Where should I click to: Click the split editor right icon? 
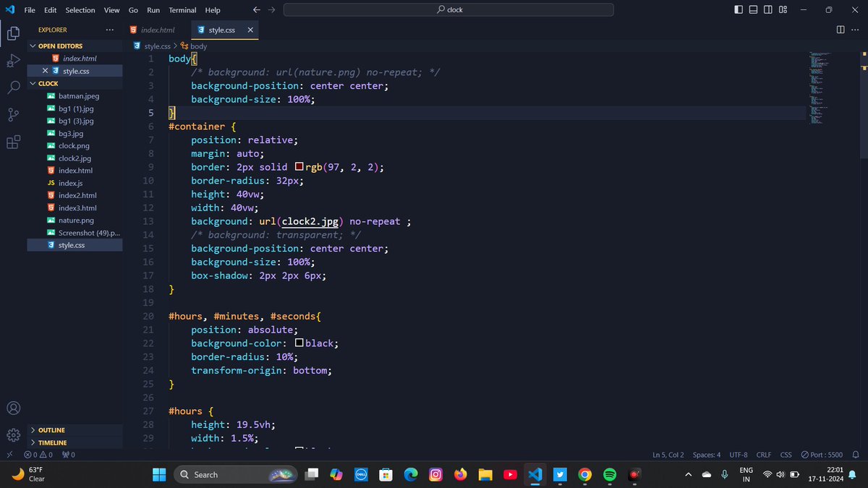click(841, 30)
